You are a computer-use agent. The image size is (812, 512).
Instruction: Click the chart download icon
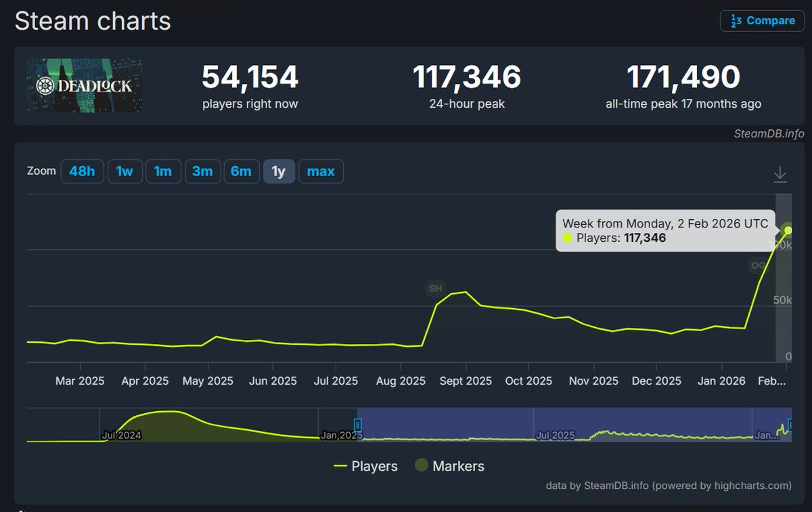click(780, 173)
